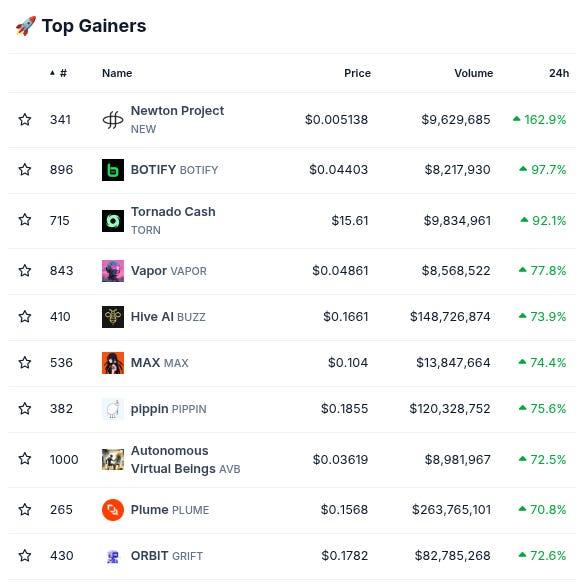This screenshot has width=580, height=583.
Task: Toggle favorite star for Hive AI
Action: [x=25, y=316]
